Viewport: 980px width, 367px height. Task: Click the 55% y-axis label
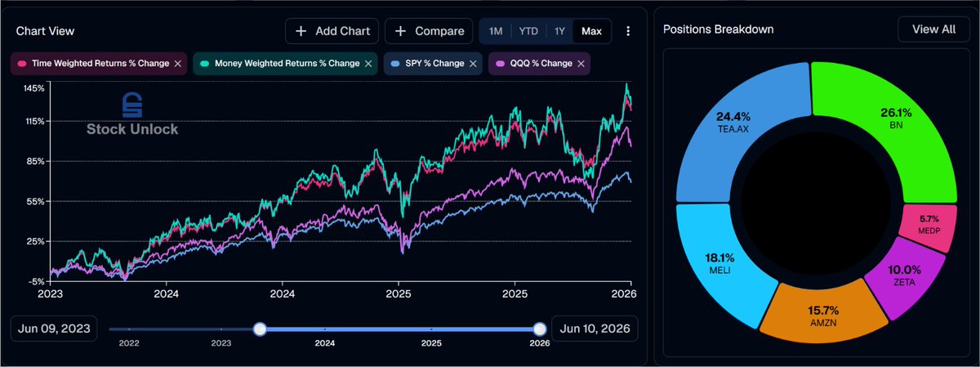pos(34,201)
